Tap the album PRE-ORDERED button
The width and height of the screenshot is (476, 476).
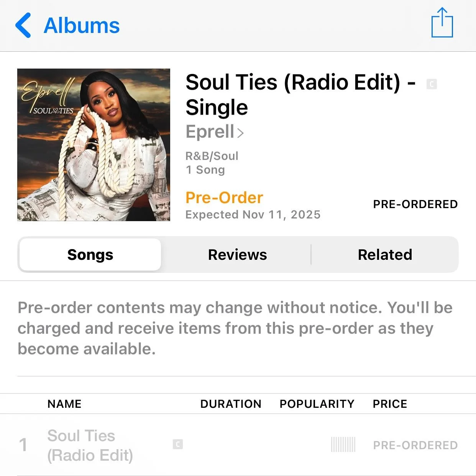(x=415, y=204)
